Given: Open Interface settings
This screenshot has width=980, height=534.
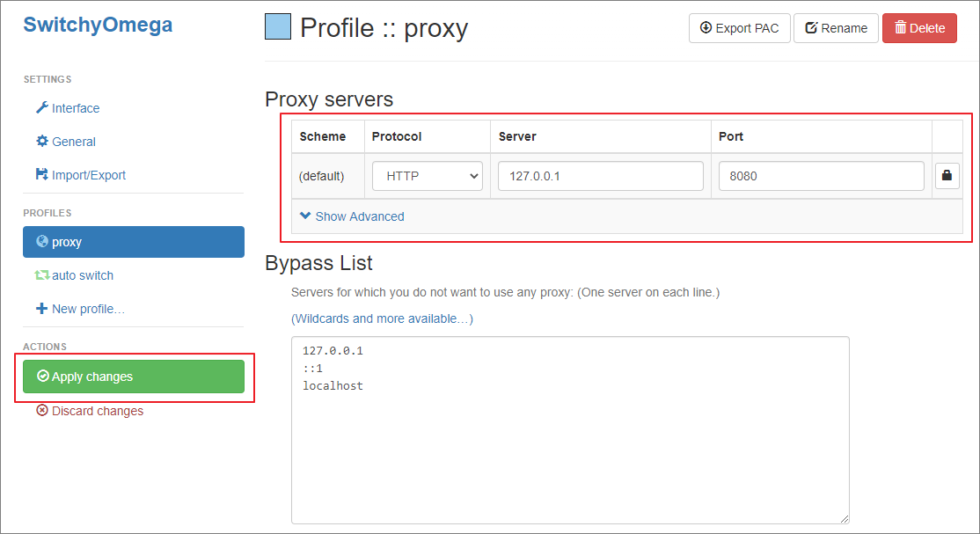Looking at the screenshot, I should [x=68, y=108].
